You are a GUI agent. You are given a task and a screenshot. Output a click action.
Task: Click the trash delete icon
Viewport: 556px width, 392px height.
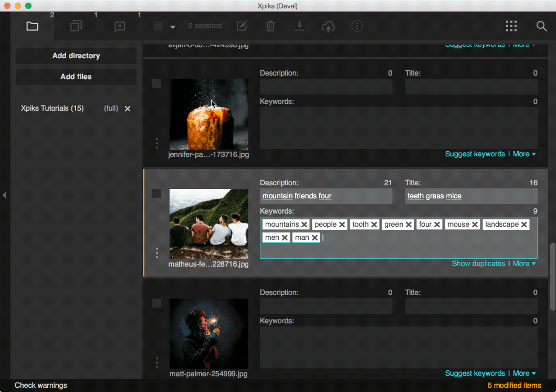pyautogui.click(x=270, y=26)
